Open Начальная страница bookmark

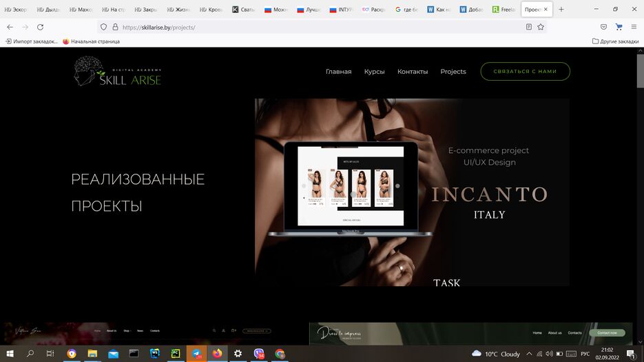[91, 41]
